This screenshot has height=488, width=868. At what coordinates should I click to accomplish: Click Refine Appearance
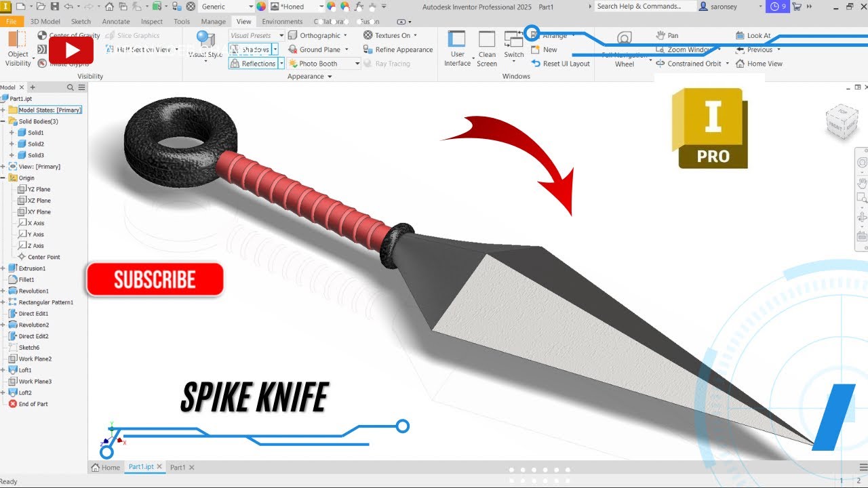pos(398,49)
